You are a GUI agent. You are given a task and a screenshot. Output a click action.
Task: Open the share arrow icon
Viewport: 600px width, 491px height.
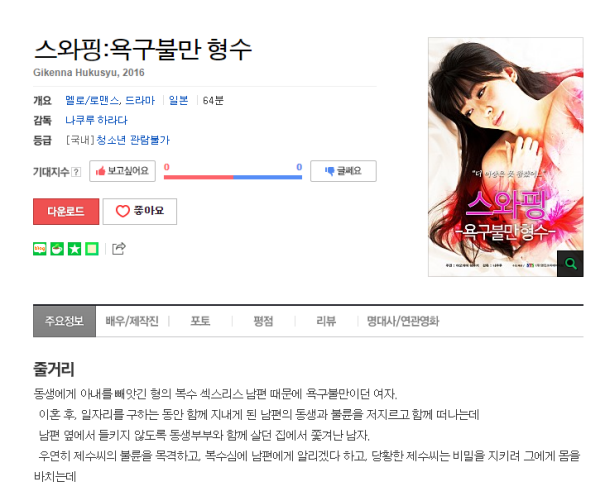(x=119, y=249)
